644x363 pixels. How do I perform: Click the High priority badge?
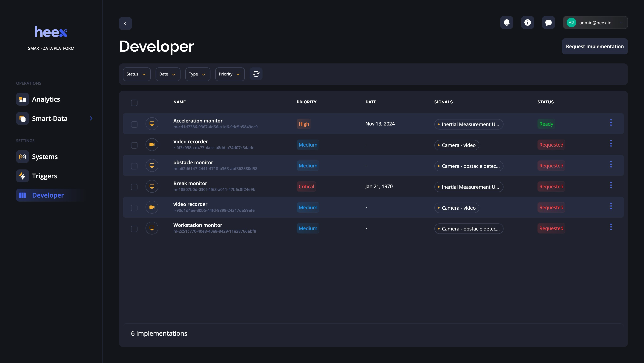tap(304, 124)
